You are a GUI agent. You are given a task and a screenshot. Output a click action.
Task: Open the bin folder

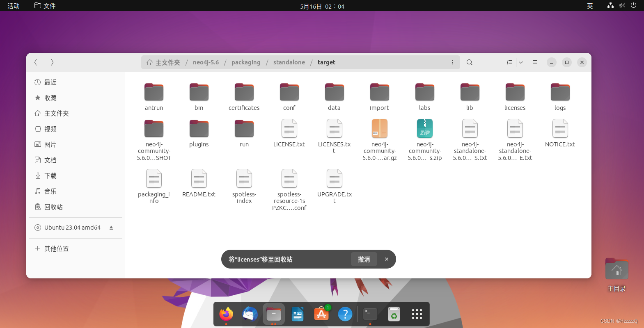pyautogui.click(x=199, y=97)
